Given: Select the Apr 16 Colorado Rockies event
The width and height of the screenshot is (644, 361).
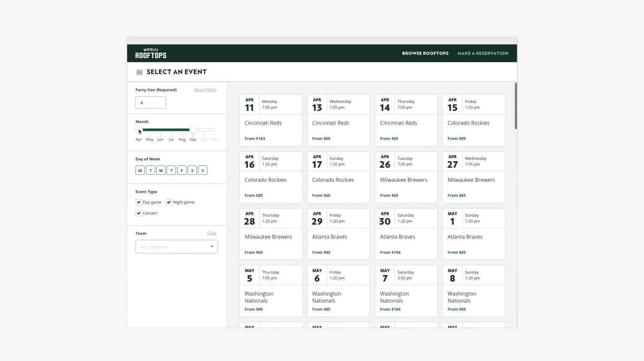Looking at the screenshot, I should (271, 177).
